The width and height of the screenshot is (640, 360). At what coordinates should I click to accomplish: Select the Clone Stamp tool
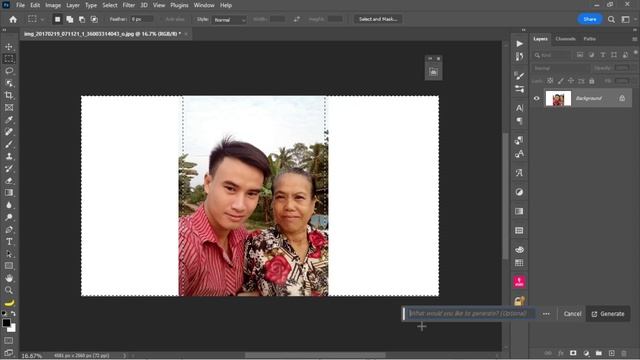[x=9, y=156]
